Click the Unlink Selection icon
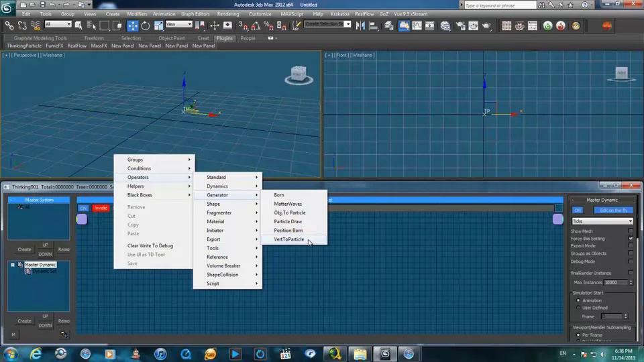This screenshot has width=644, height=362. pos(22,26)
